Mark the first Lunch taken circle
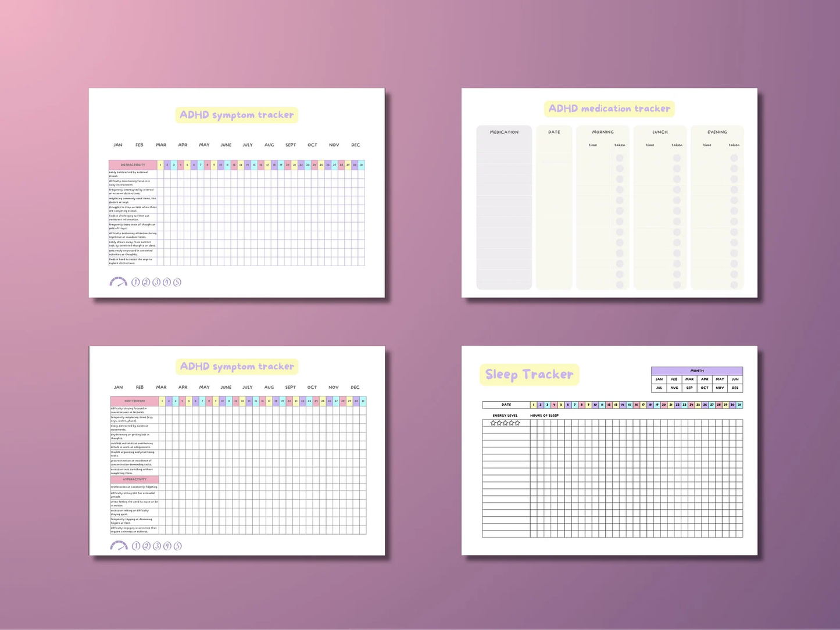The image size is (840, 630). (677, 158)
